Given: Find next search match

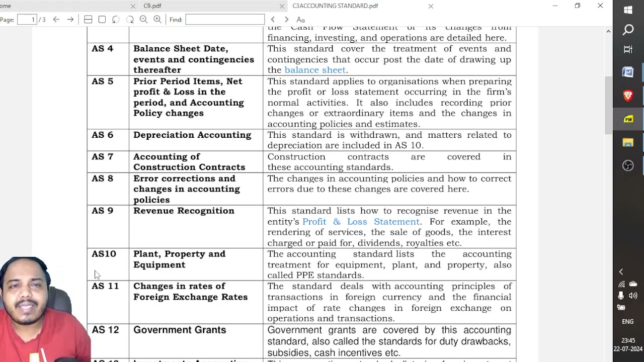Looking at the screenshot, I should point(286,20).
